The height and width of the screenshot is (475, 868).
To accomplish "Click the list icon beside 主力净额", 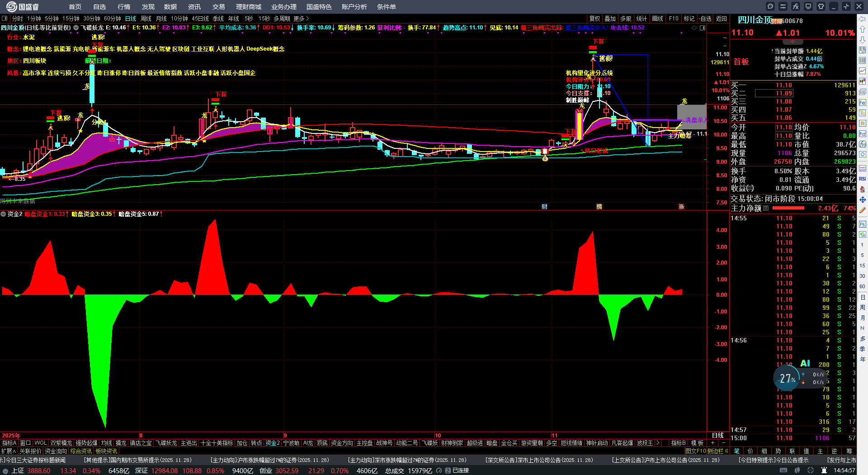I will tap(766, 208).
